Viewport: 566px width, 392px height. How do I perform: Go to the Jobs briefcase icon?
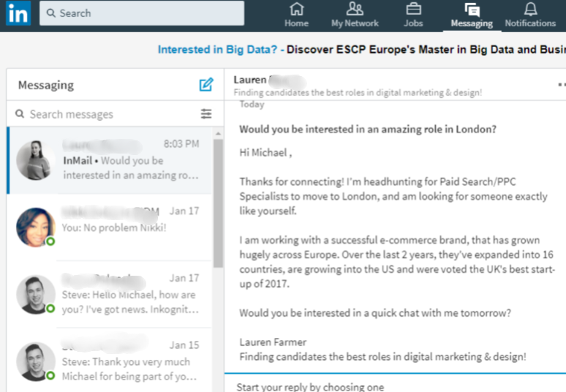point(413,10)
